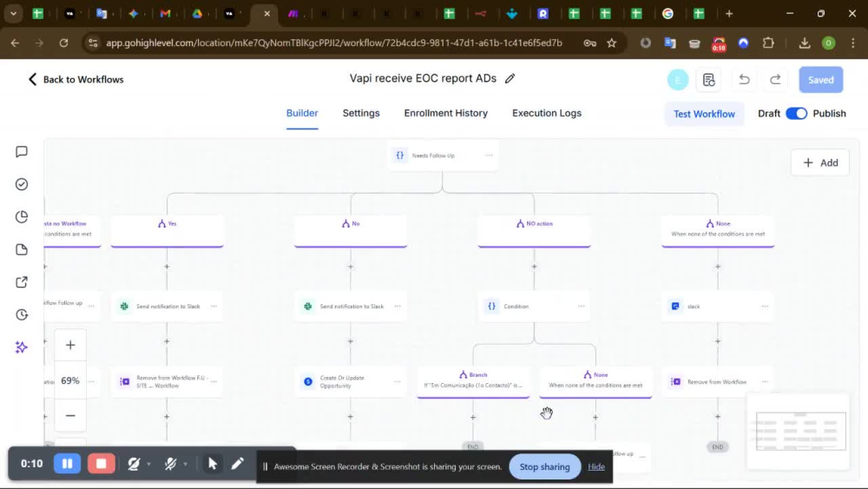Open the Yes branch Send notification to Slack
The height and width of the screenshot is (489, 868).
168,307
